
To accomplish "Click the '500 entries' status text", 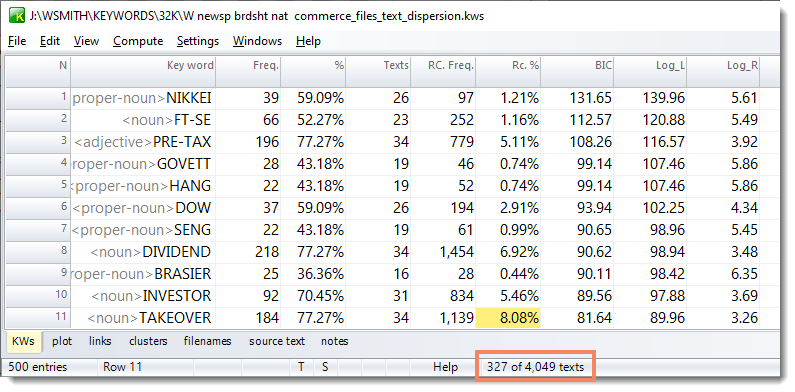I will click(38, 367).
